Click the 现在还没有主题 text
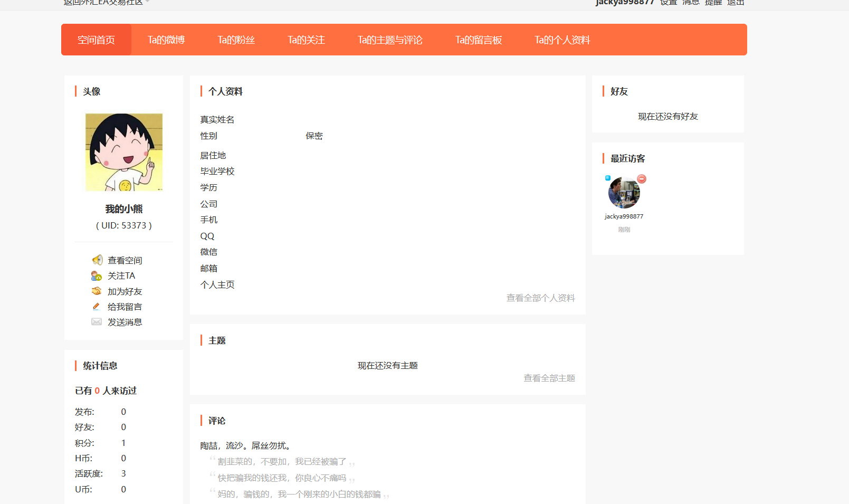 coord(388,366)
